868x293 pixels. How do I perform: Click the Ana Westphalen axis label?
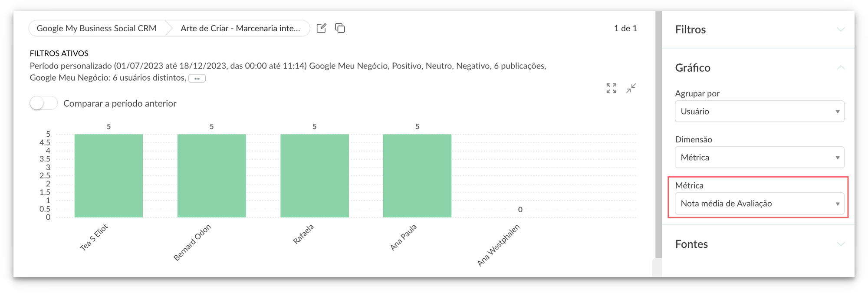coord(498,245)
